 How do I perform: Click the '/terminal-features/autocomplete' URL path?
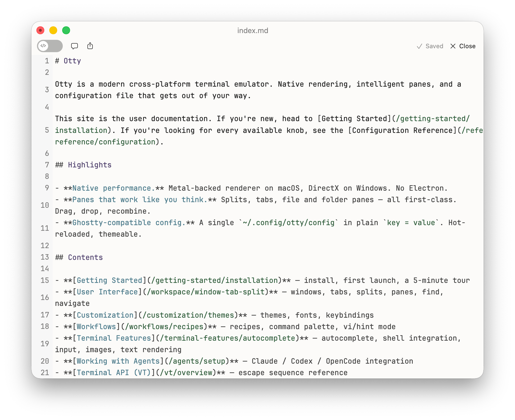click(x=228, y=338)
